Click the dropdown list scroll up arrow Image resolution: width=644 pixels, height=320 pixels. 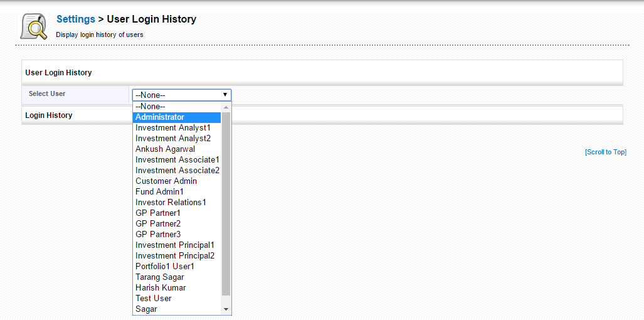point(226,107)
